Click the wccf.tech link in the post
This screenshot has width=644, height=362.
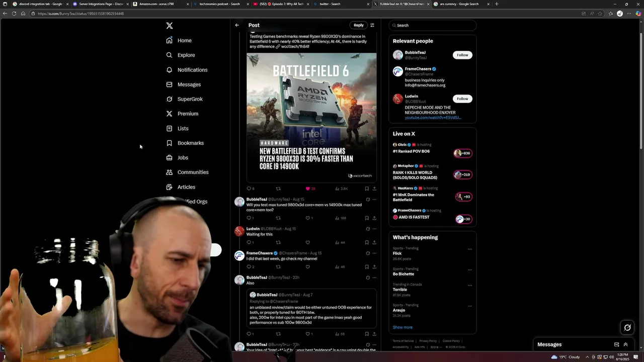(295, 46)
